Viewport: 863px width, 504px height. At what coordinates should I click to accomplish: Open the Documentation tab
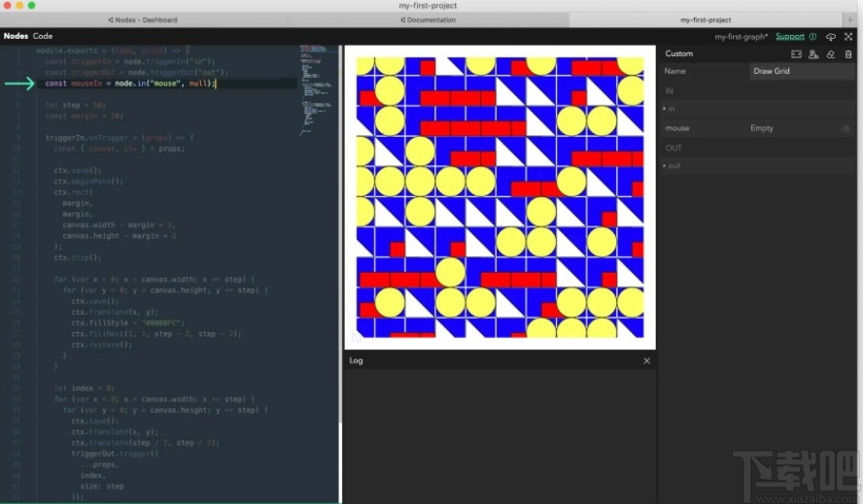click(x=429, y=19)
